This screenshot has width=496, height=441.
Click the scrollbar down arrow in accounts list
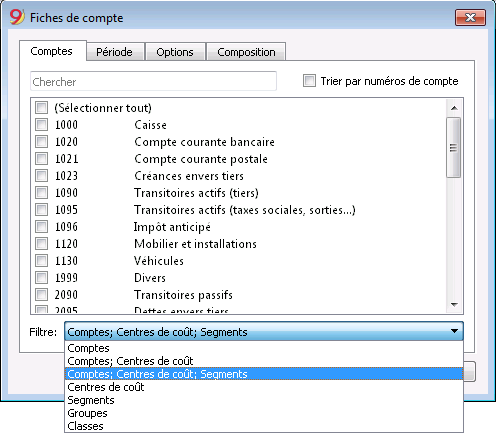[x=454, y=305]
